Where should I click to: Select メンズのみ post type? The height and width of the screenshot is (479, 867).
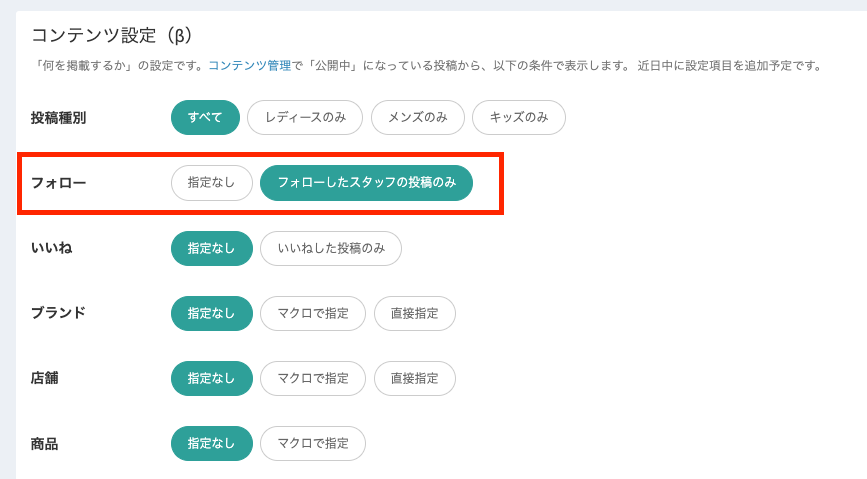point(417,117)
